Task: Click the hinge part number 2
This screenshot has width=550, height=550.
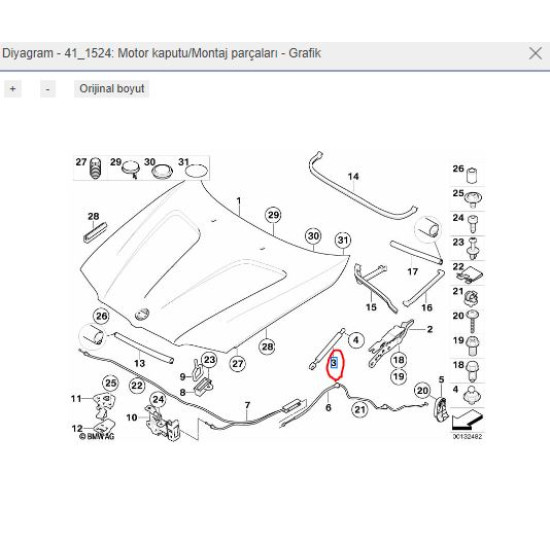Action: pos(430,329)
